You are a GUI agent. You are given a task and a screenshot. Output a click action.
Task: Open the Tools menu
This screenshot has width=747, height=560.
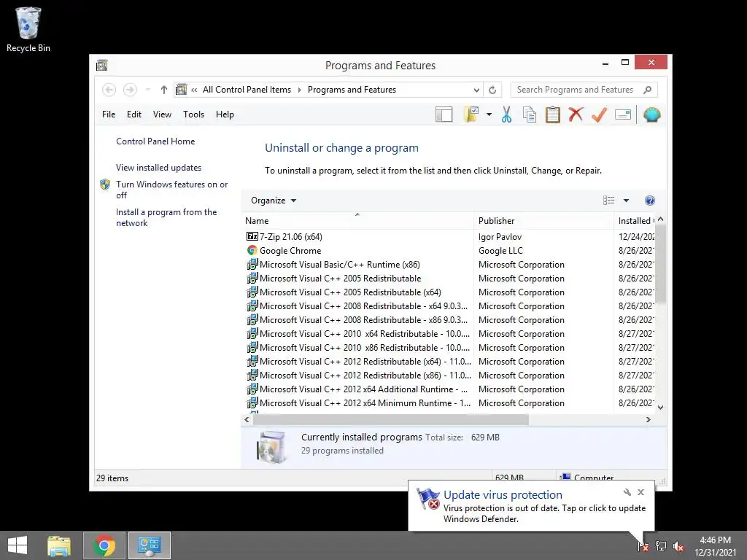(x=193, y=114)
